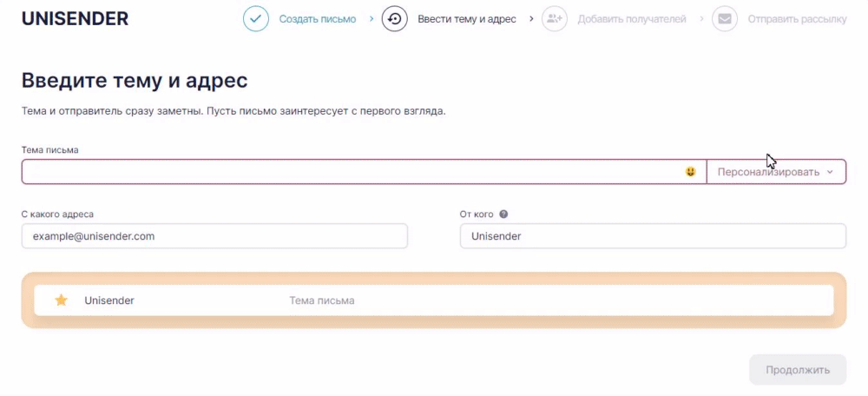Click the Unisender sender name in preview
868x396 pixels.
click(x=109, y=300)
